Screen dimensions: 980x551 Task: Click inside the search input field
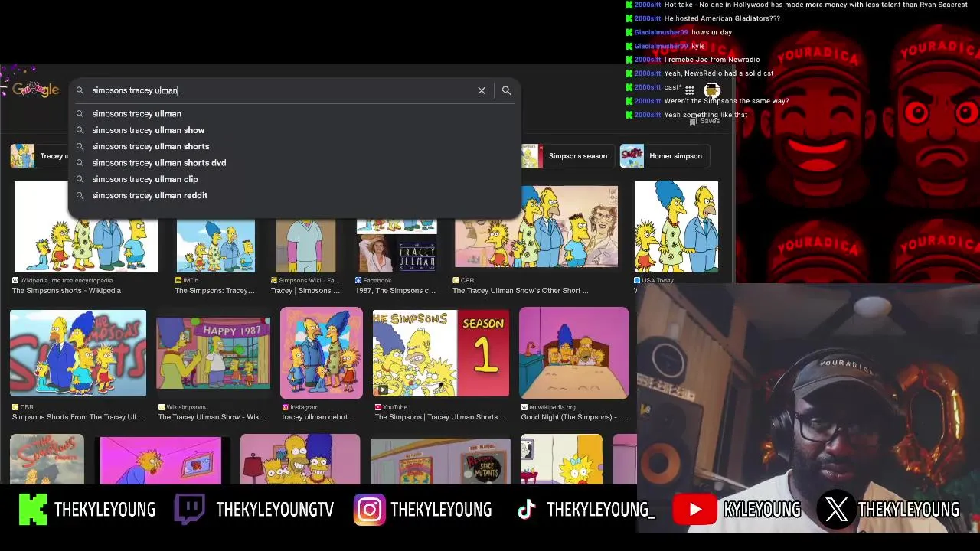pyautogui.click(x=279, y=90)
